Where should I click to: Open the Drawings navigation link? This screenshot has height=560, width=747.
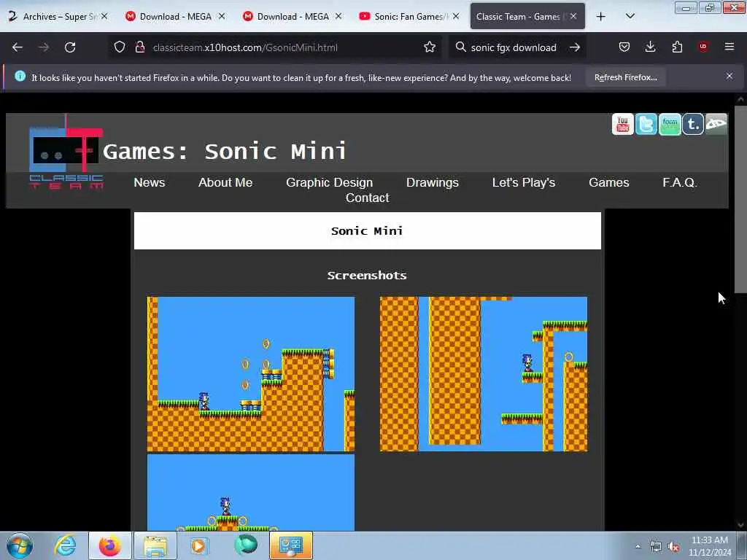click(432, 182)
